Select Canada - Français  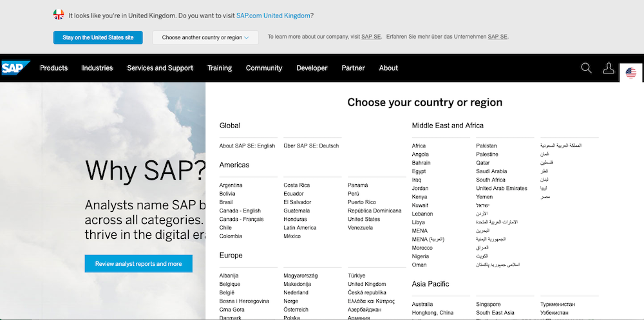click(x=241, y=220)
